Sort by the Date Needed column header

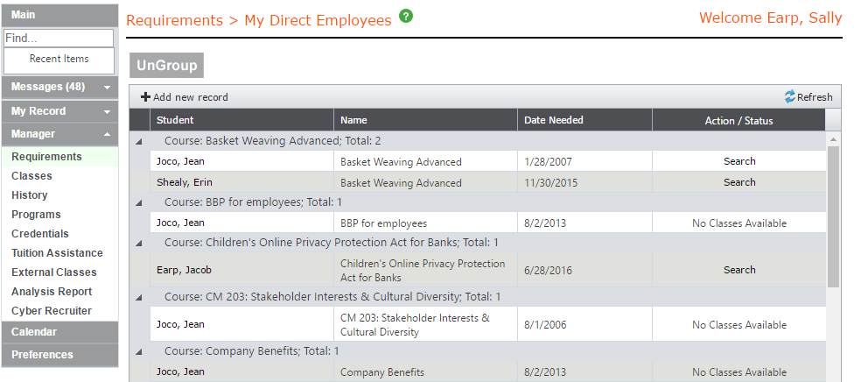pyautogui.click(x=554, y=120)
